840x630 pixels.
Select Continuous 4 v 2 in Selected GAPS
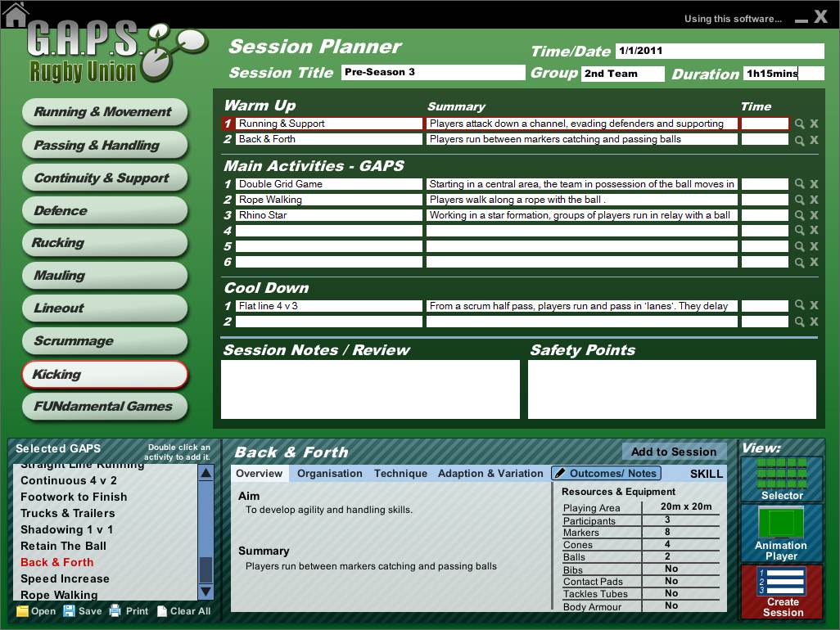click(x=69, y=480)
